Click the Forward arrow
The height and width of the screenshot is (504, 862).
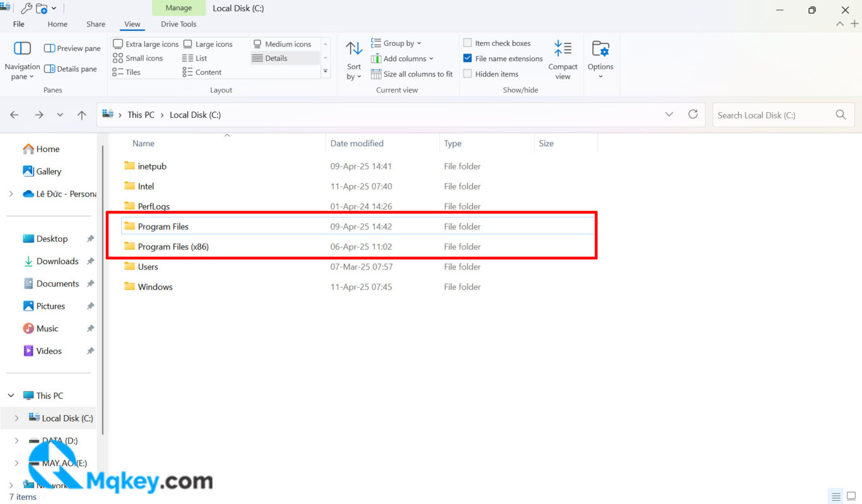39,115
